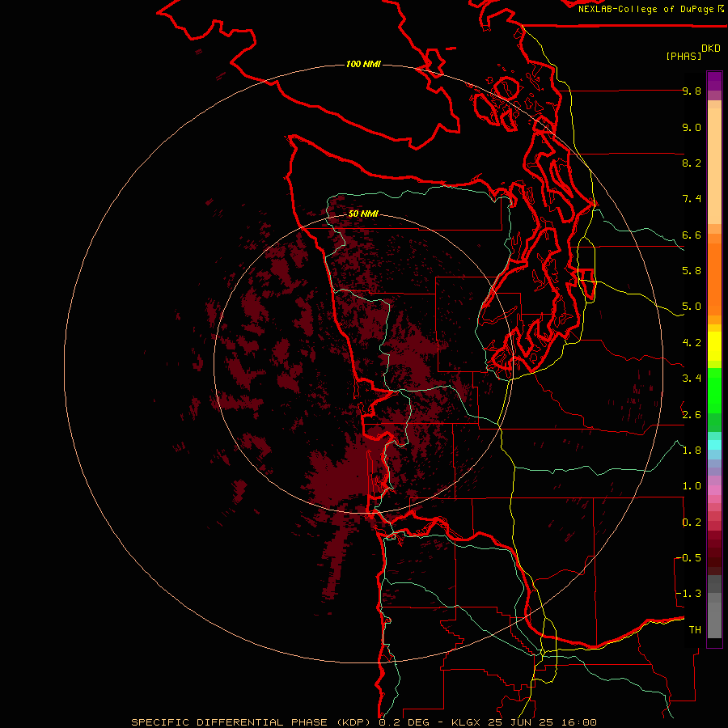Screen dimensions: 728x728
Task: Click the 2.6 value on color scale
Action: click(692, 415)
